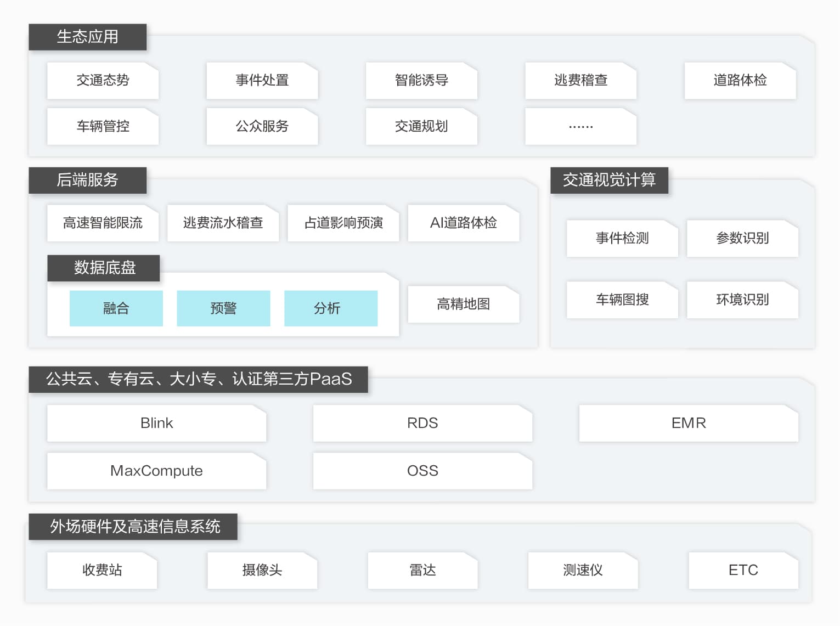The width and height of the screenshot is (840, 626).
Task: Click the blue 分析 block
Action: [x=330, y=308]
